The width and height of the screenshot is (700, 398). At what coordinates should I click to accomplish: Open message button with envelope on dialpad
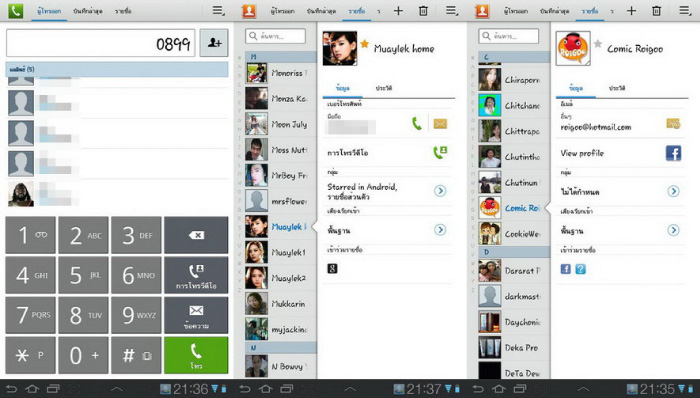[196, 315]
